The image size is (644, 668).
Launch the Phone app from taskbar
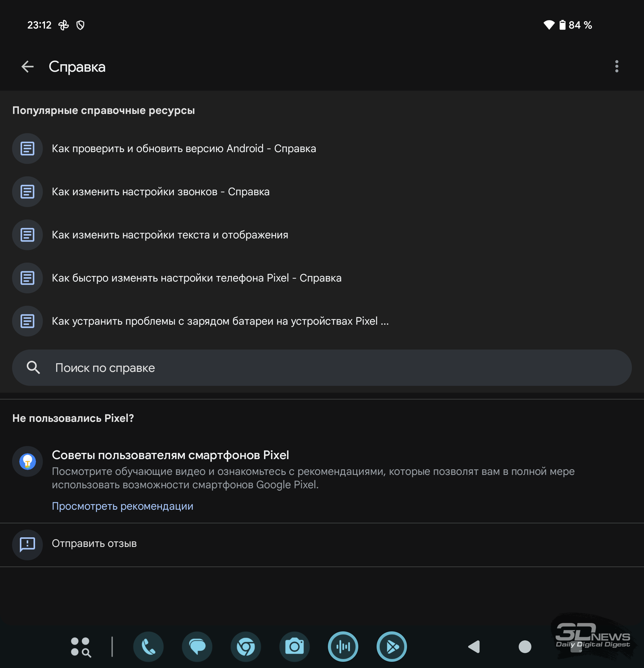(x=149, y=647)
